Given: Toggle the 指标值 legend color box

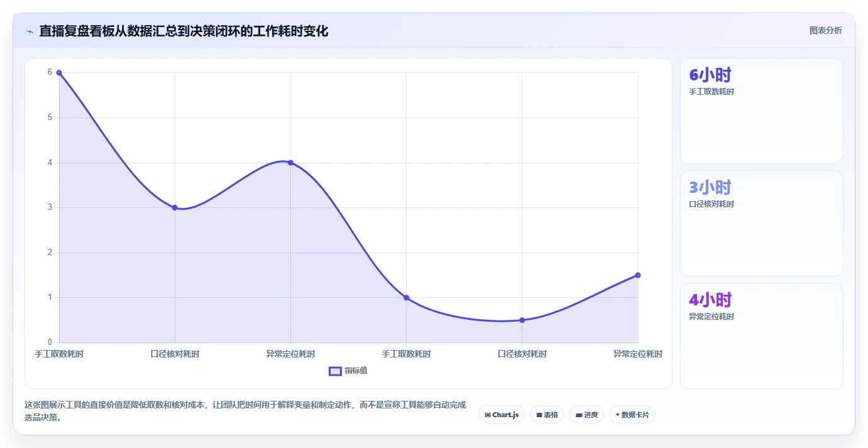Looking at the screenshot, I should [x=336, y=371].
